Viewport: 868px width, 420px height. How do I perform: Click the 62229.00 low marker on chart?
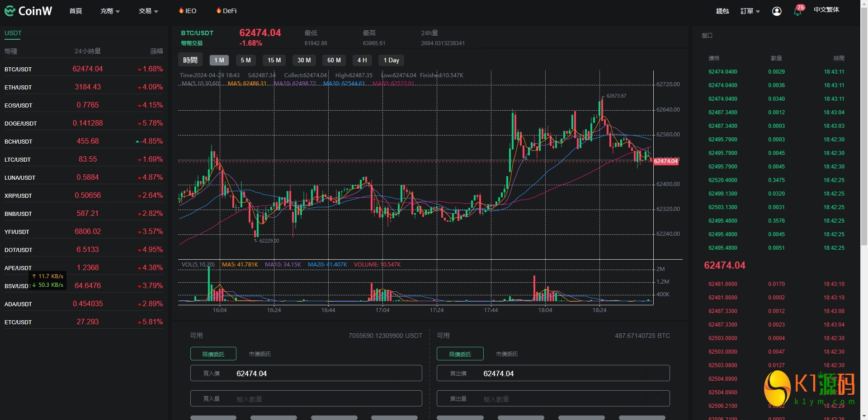pyautogui.click(x=269, y=241)
